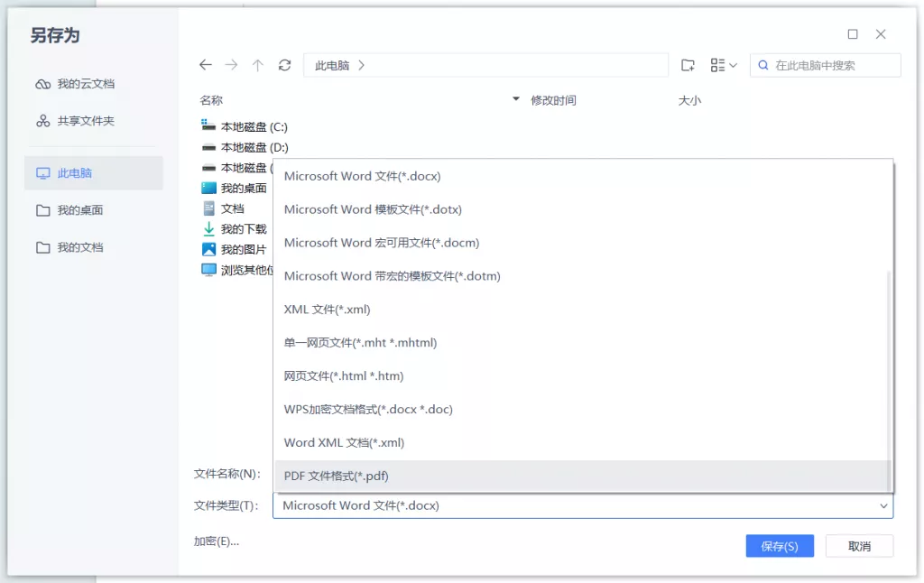Click the D: drive icon
Image resolution: width=924 pixels, height=583 pixels.
point(208,147)
